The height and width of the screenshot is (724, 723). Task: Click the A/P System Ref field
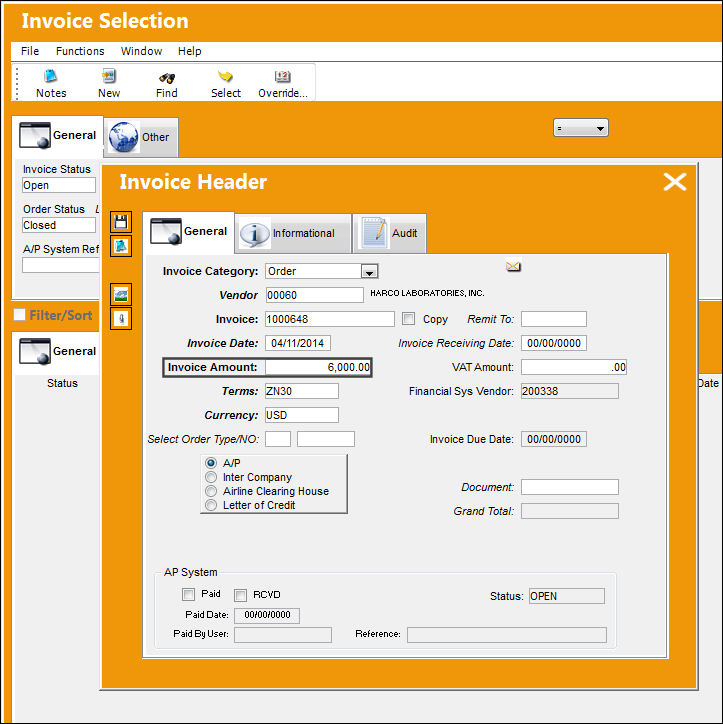tap(61, 265)
